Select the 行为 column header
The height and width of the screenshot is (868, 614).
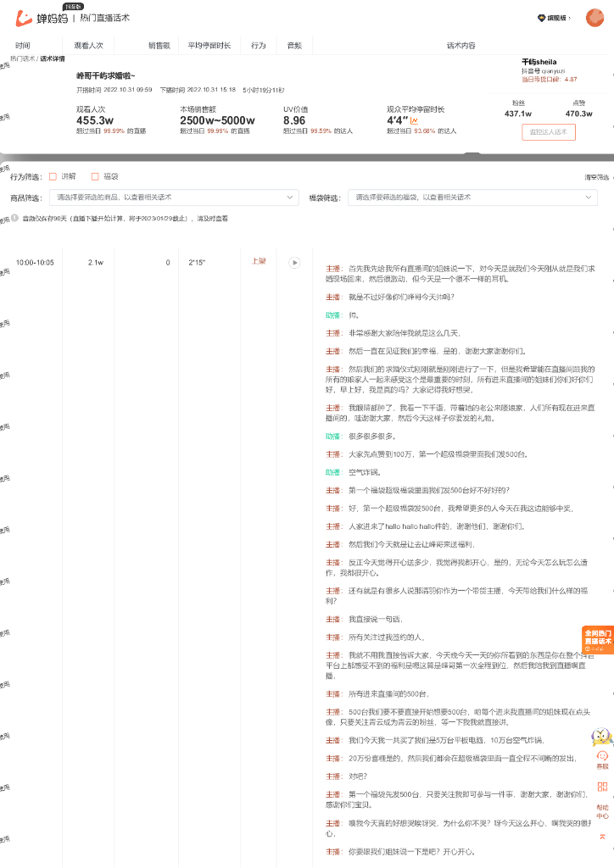(x=258, y=46)
